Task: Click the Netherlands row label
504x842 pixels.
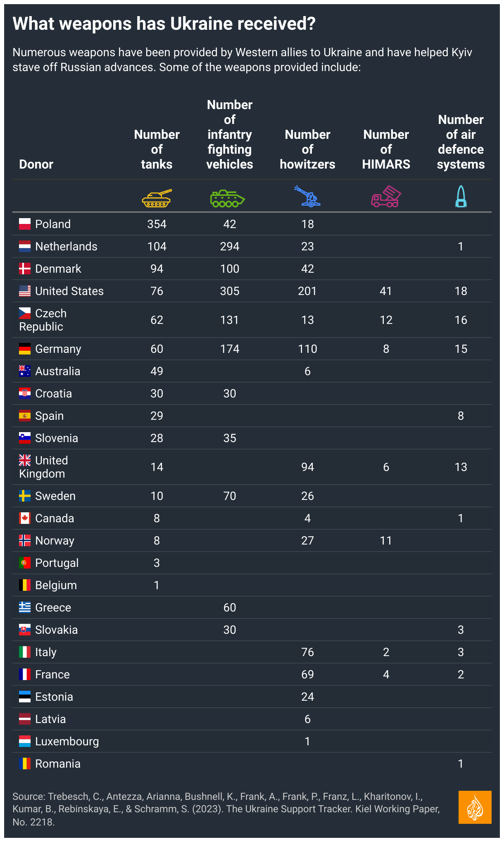Action: (66, 246)
